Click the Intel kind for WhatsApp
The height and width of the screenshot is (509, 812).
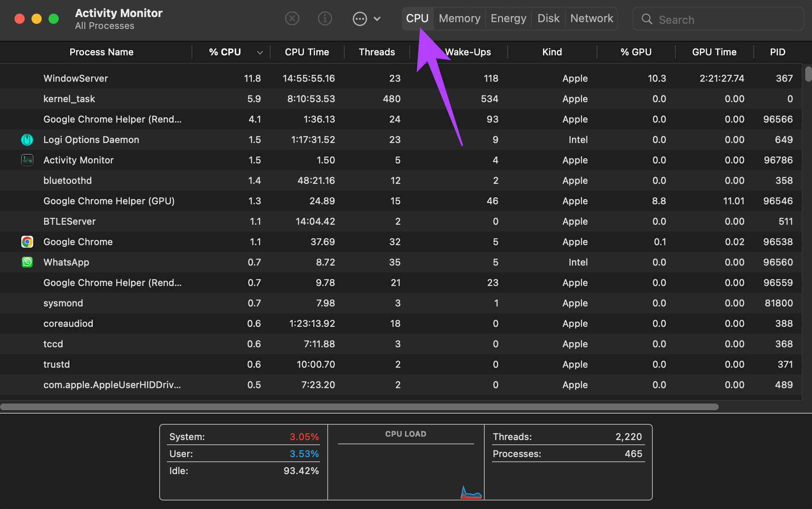tap(578, 262)
